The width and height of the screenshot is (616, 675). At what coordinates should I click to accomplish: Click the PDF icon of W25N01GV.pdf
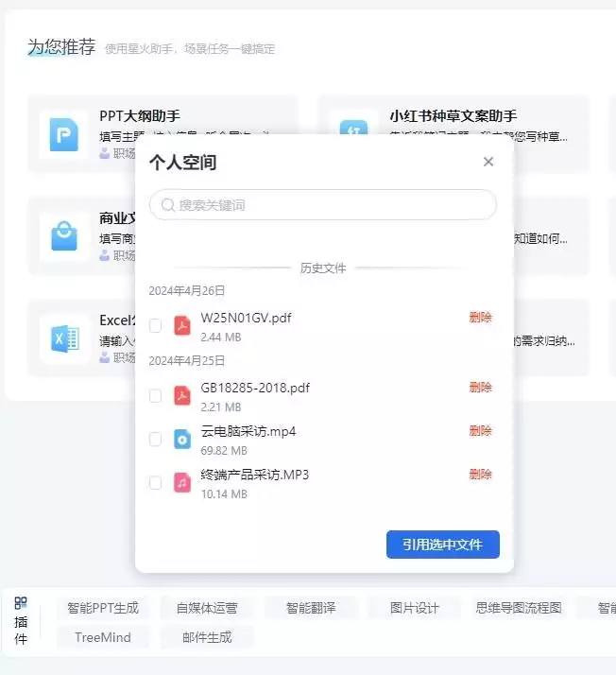[x=182, y=325]
